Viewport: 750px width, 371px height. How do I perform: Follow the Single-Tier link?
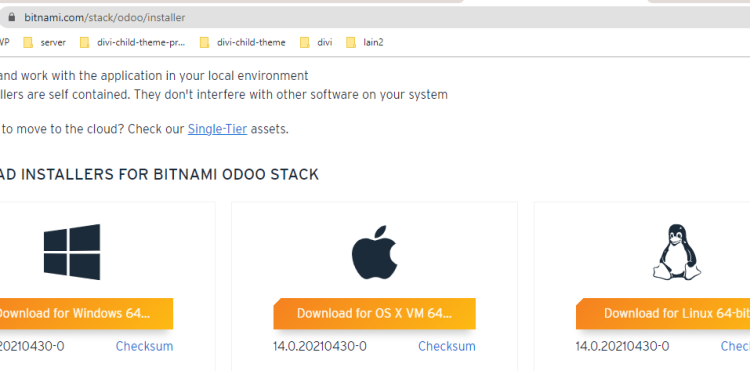point(217,129)
